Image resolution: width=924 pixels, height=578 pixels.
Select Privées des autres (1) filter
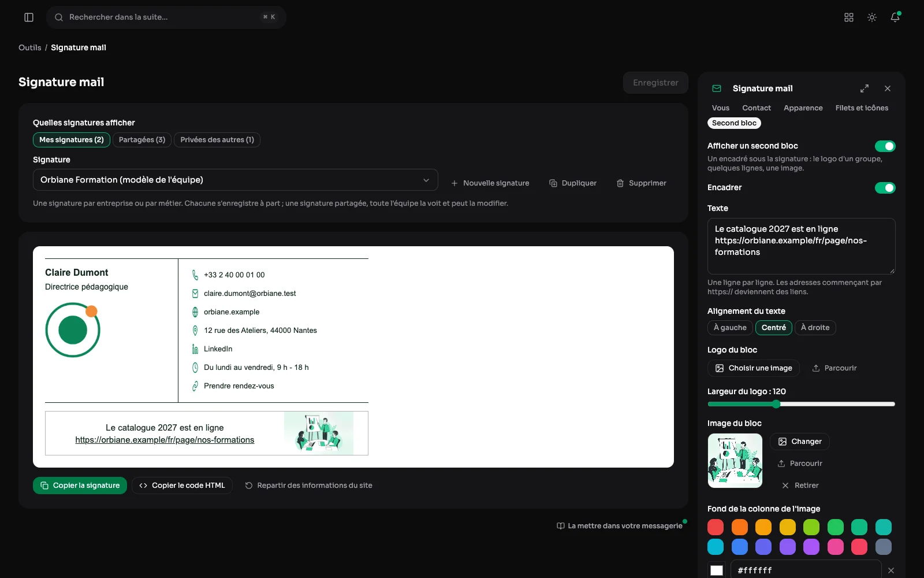pos(217,140)
